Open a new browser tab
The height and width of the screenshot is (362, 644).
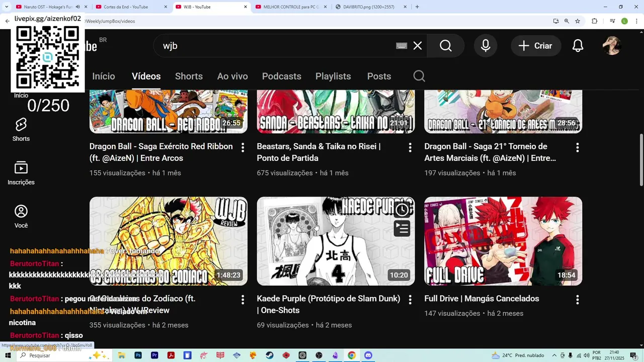click(417, 7)
